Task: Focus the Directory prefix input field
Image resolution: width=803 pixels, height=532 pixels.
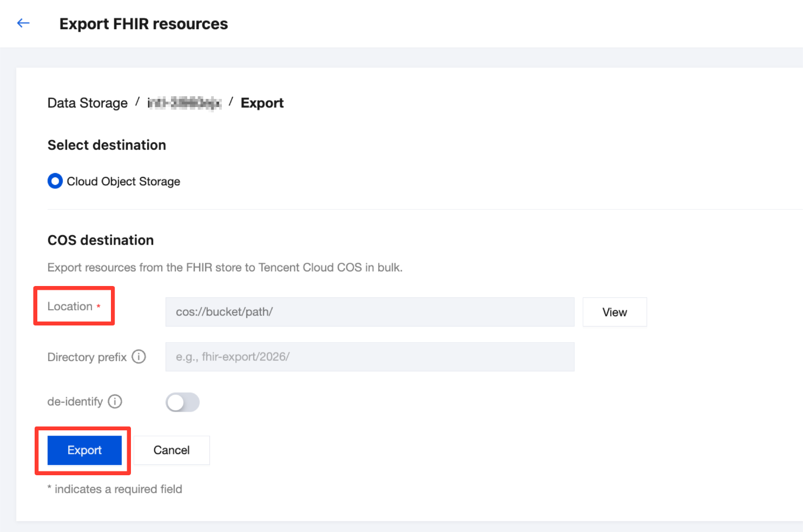Action: click(x=370, y=357)
